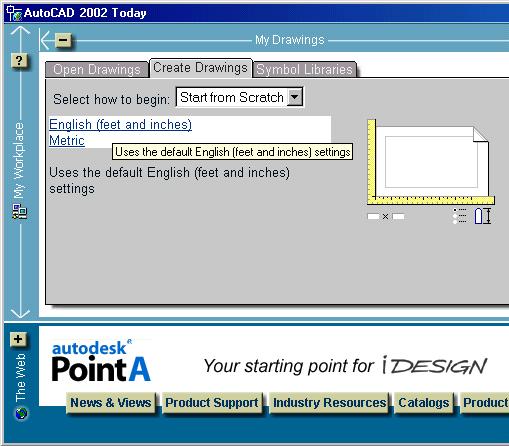This screenshot has width=509, height=446.
Task: Open the Catalogs button
Action: click(x=424, y=403)
